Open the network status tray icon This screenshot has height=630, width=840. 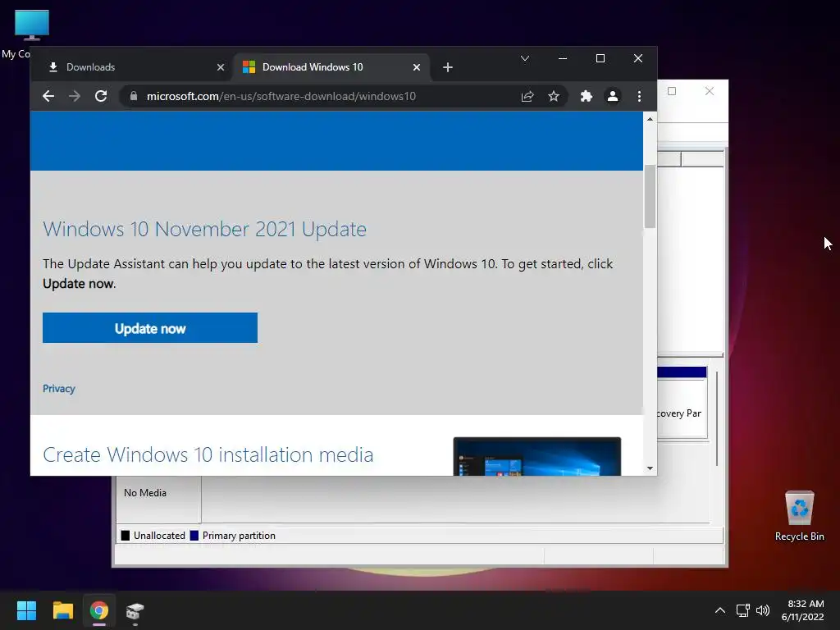742,610
